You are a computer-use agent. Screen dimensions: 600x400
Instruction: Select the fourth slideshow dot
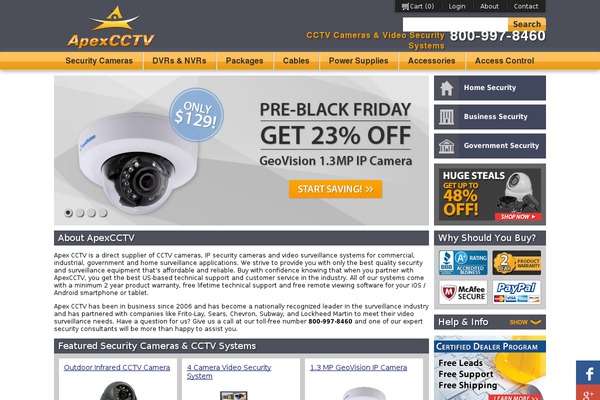(x=103, y=212)
